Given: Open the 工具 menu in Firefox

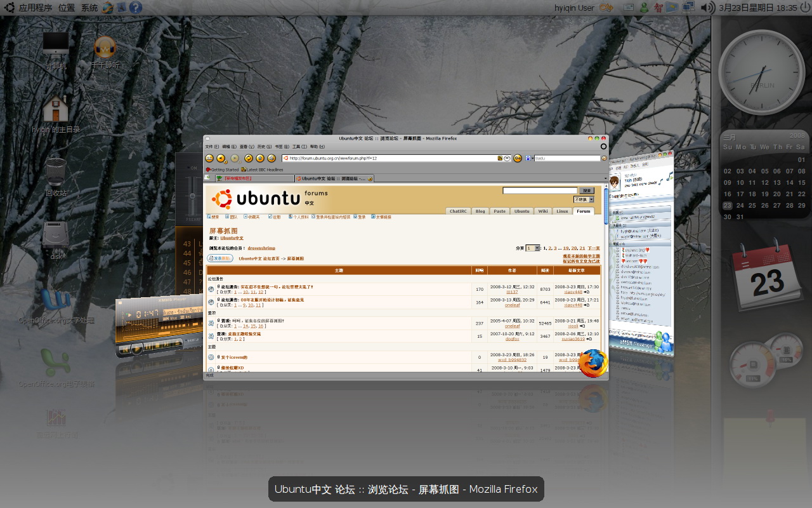Looking at the screenshot, I should click(x=299, y=147).
